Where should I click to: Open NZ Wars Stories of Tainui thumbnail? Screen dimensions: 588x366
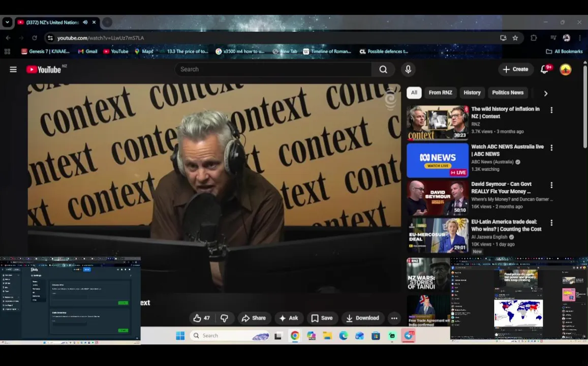(x=428, y=274)
